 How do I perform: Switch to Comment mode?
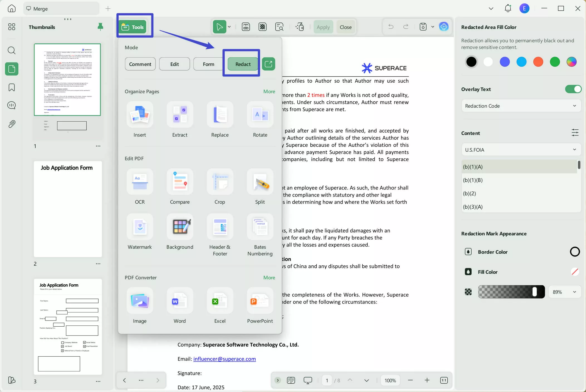point(140,64)
